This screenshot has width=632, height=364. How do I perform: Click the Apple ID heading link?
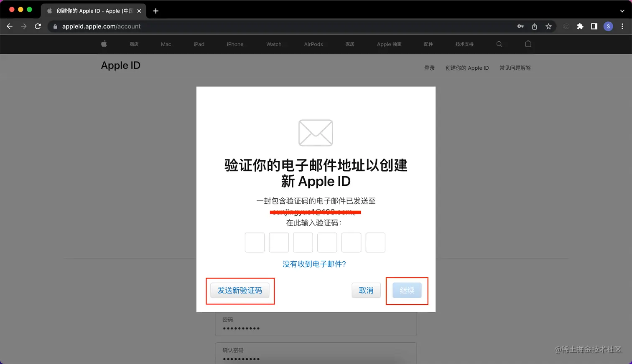[120, 66]
